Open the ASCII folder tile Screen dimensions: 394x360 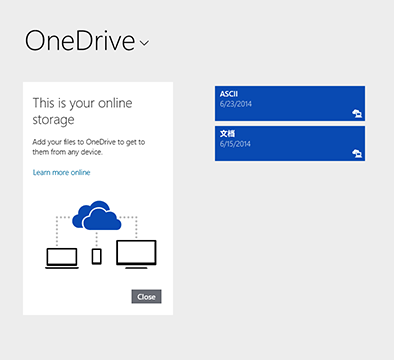(290, 103)
